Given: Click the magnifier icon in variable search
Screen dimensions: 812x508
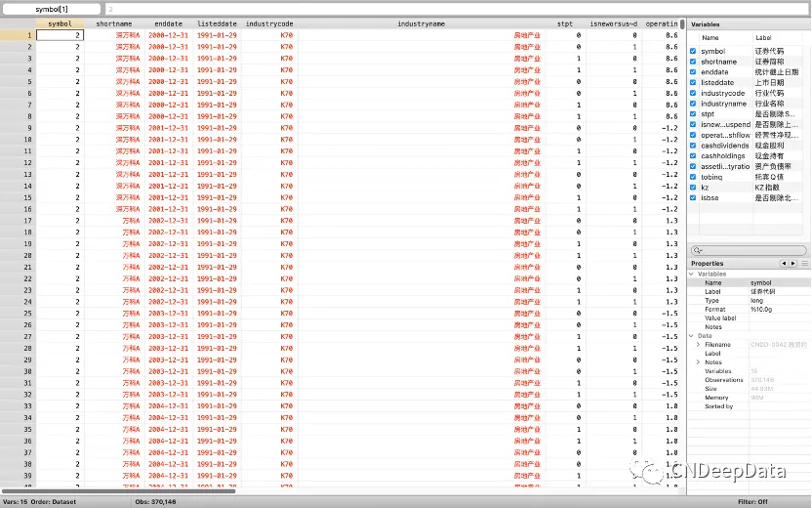Looking at the screenshot, I should (697, 250).
